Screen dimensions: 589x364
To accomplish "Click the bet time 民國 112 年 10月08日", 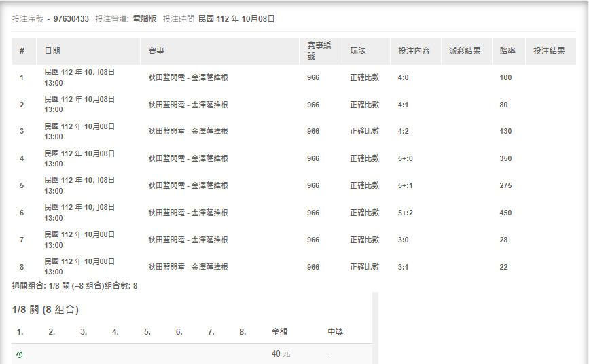I will click(x=236, y=19).
